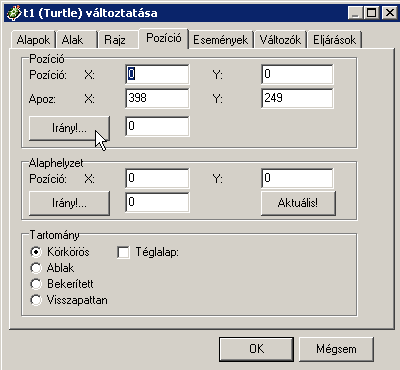Image resolution: width=400 pixels, height=370 pixels.
Task: Switch to the Eljárások tab
Action: point(334,40)
